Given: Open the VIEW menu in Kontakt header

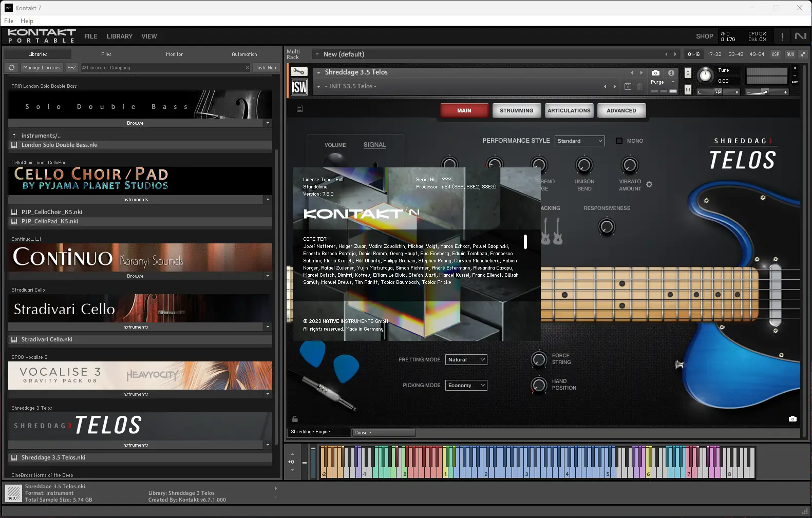Looking at the screenshot, I should [x=149, y=36].
